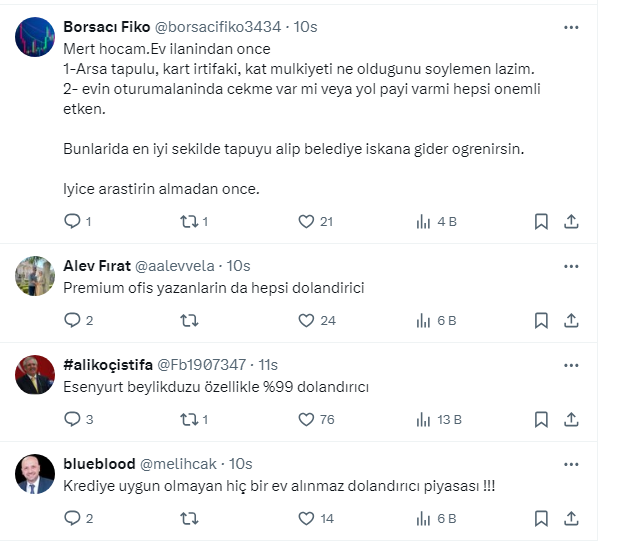Open Alev Fırat's profile picture
618x541 pixels.
tap(35, 275)
